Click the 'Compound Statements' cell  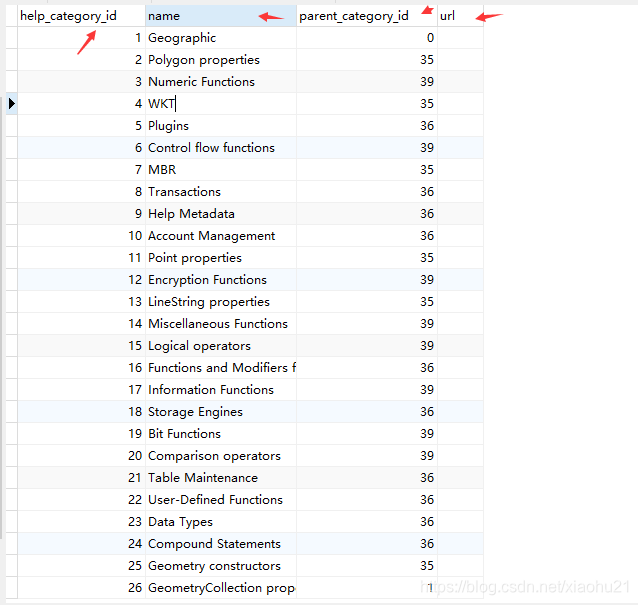tap(221, 544)
